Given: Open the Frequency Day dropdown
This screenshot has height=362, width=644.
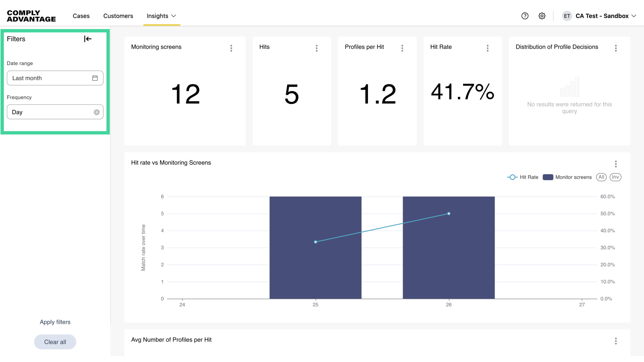Looking at the screenshot, I should [x=50, y=112].
